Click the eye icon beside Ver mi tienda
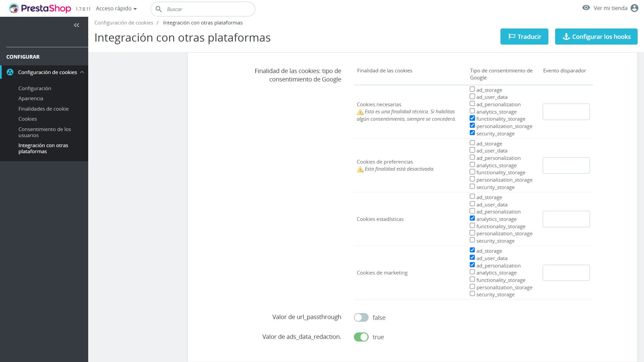The width and height of the screenshot is (644, 362). coord(586,8)
